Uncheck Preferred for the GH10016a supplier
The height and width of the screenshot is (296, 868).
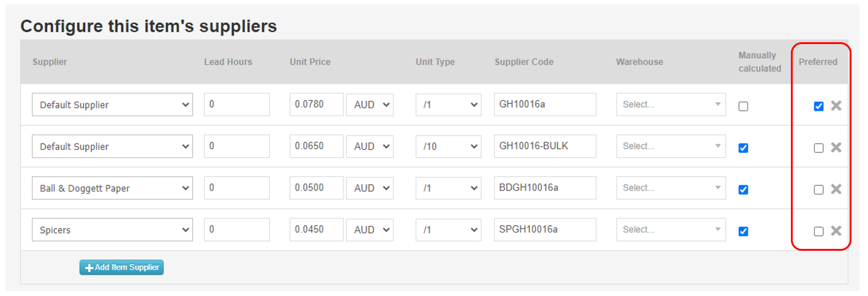818,106
